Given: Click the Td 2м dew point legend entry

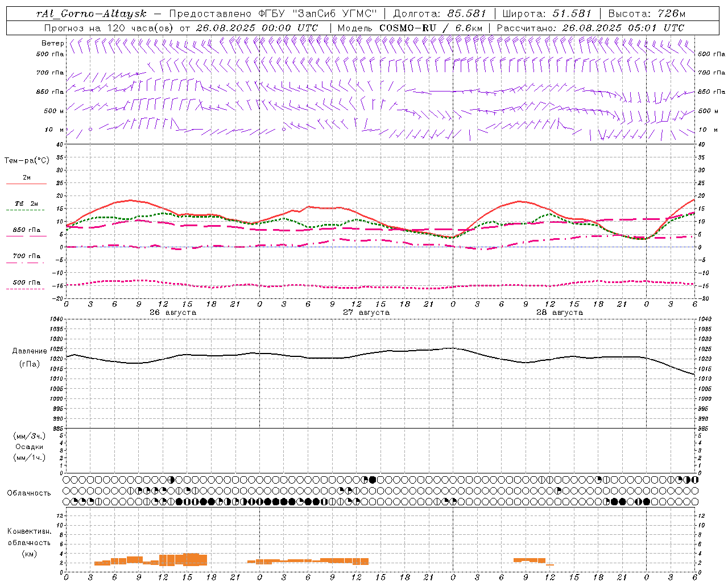Looking at the screenshot, I should pos(27,203).
